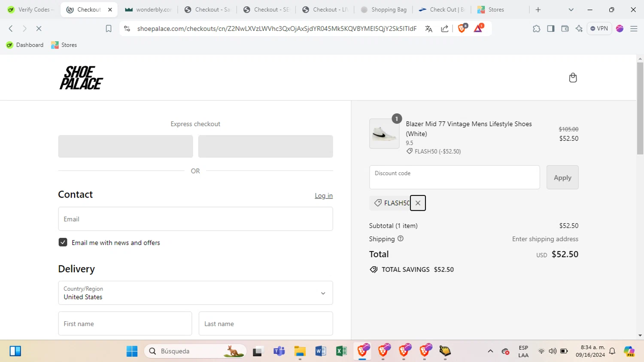Switch to the wonderbly.com tab

[149, 9]
